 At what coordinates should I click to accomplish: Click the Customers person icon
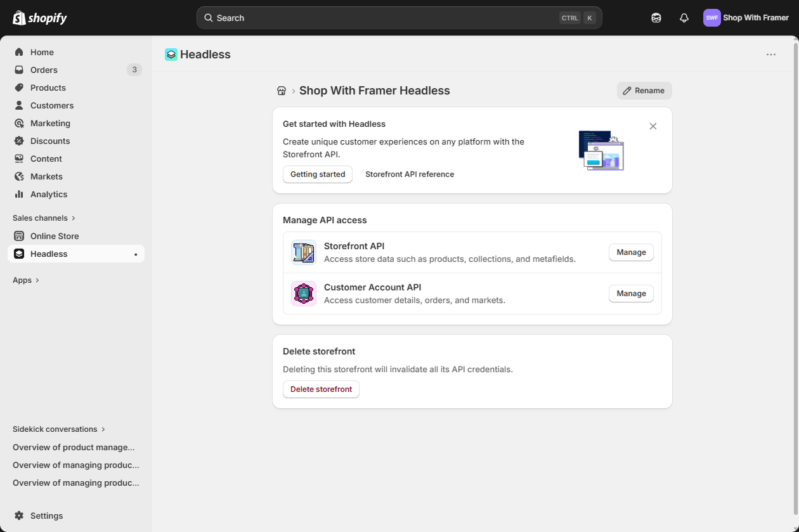(19, 105)
